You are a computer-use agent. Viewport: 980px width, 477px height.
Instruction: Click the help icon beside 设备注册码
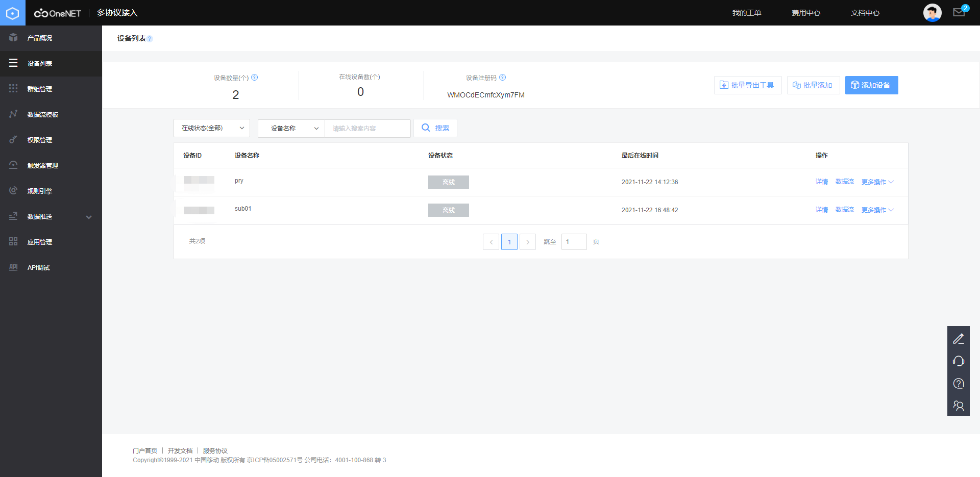tap(503, 78)
